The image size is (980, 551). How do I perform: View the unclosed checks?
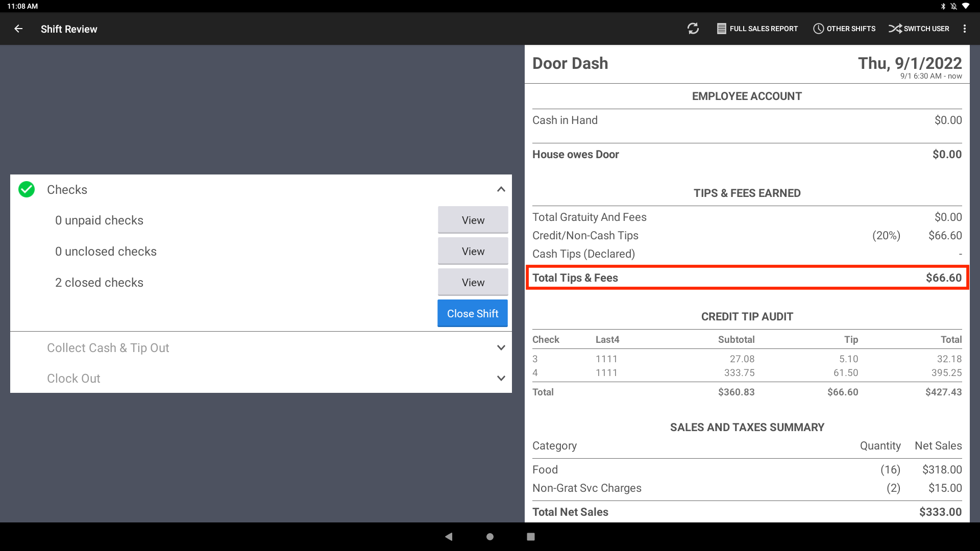(473, 252)
